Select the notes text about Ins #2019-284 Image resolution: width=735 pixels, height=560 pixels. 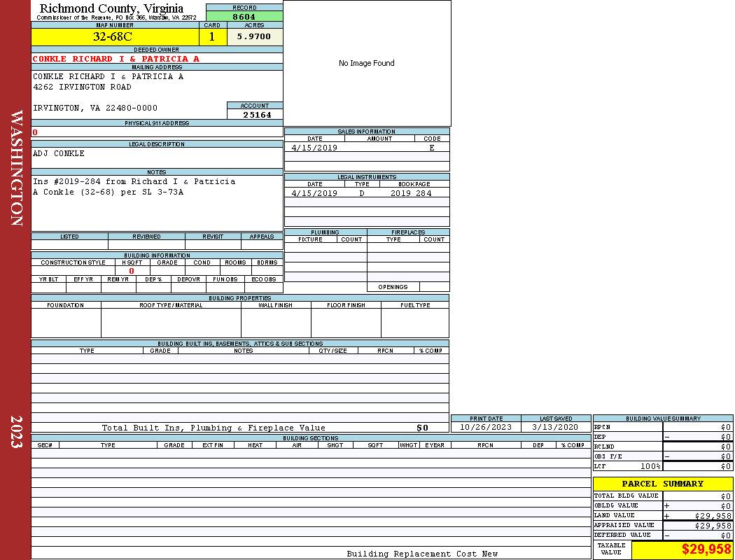click(134, 186)
